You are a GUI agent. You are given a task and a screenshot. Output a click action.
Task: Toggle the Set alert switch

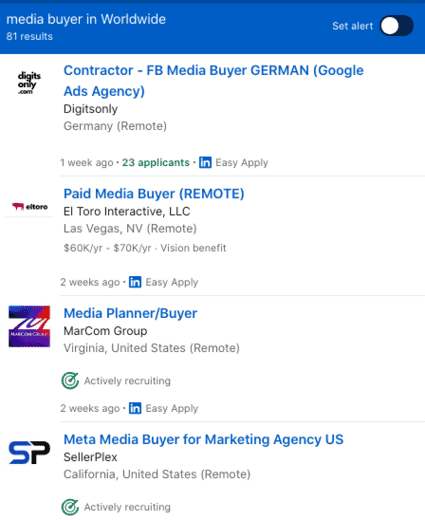point(397,26)
